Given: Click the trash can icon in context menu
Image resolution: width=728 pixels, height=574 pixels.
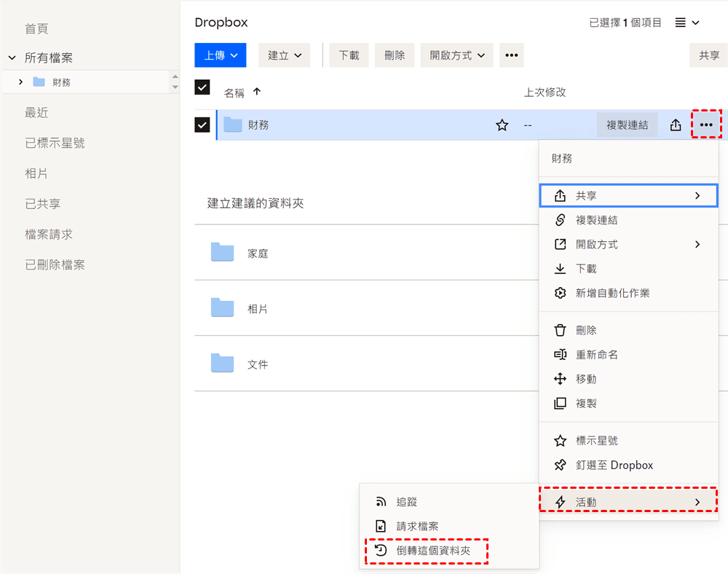Looking at the screenshot, I should tap(561, 330).
